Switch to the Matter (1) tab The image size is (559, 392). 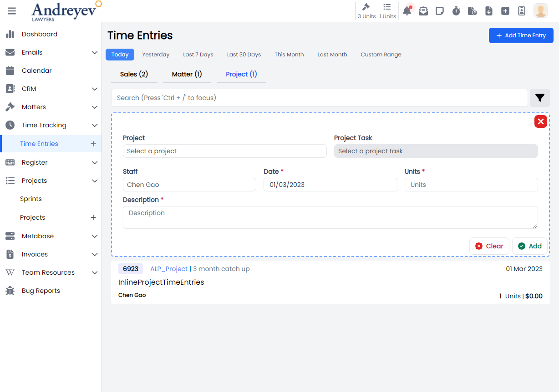tap(187, 74)
